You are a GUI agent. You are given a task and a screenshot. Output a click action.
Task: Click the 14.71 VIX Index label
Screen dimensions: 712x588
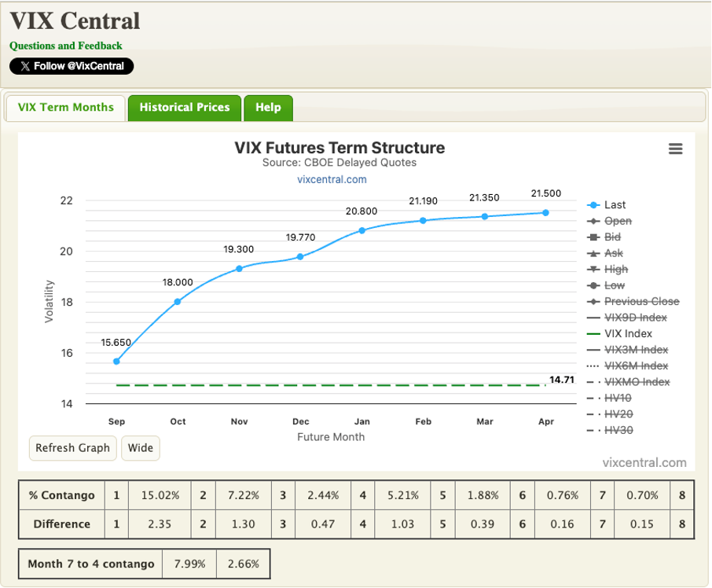tap(562, 380)
